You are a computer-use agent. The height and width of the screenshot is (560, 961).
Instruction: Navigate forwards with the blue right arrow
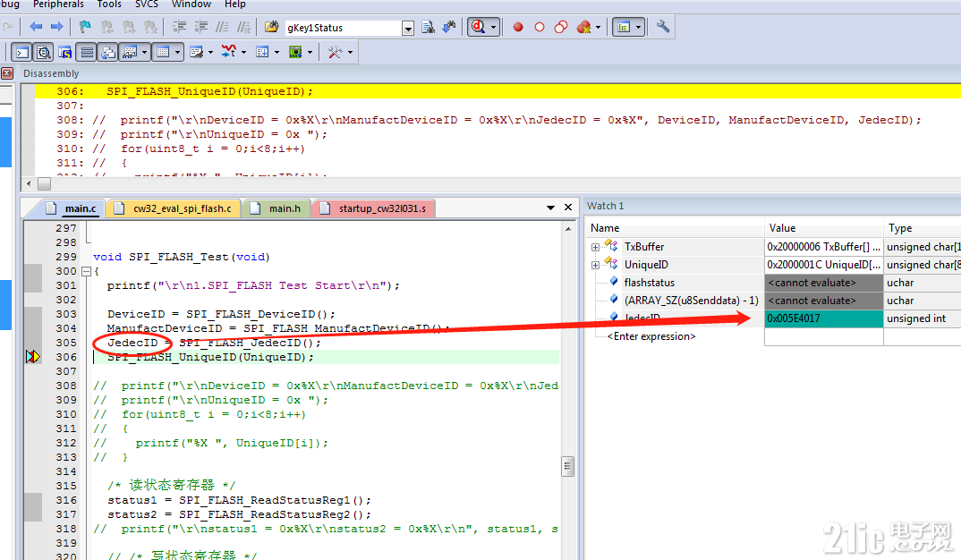tap(57, 27)
